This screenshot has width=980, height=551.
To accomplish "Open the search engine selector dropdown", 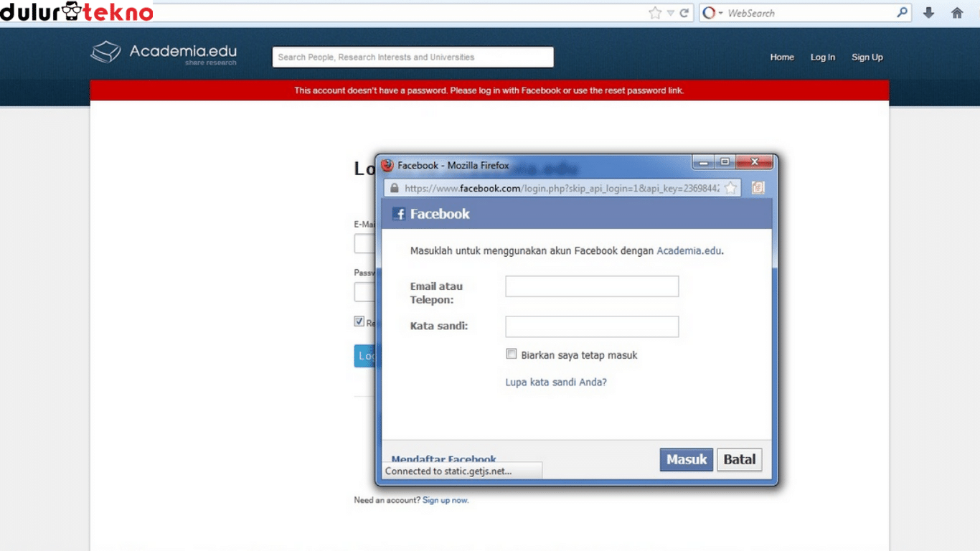I will (x=712, y=13).
